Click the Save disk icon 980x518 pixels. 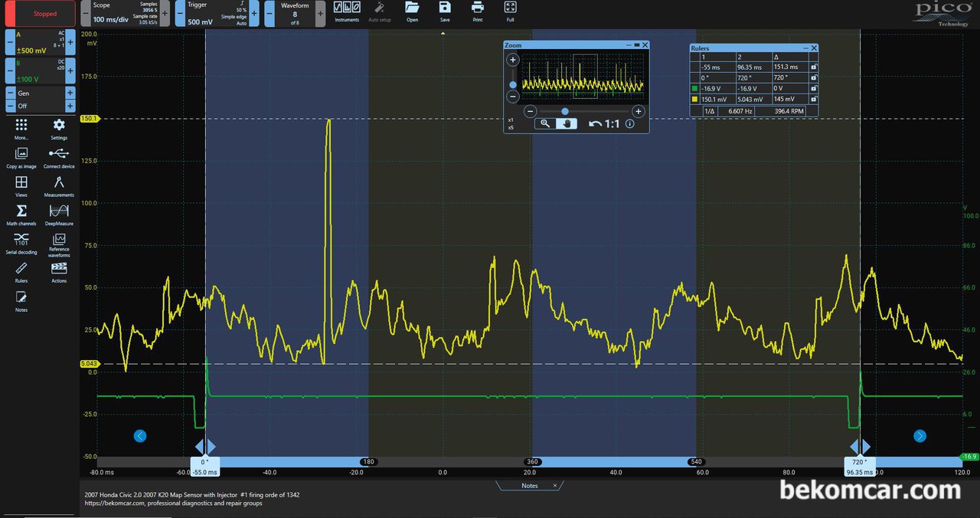[x=445, y=11]
